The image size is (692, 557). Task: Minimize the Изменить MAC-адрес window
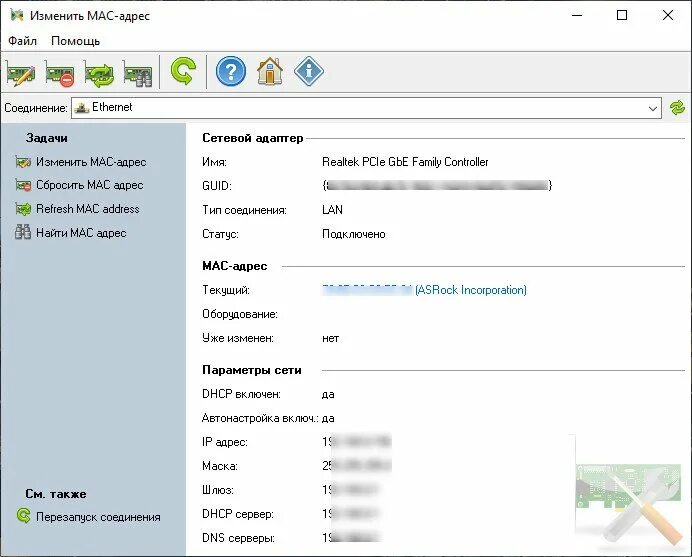pos(577,15)
